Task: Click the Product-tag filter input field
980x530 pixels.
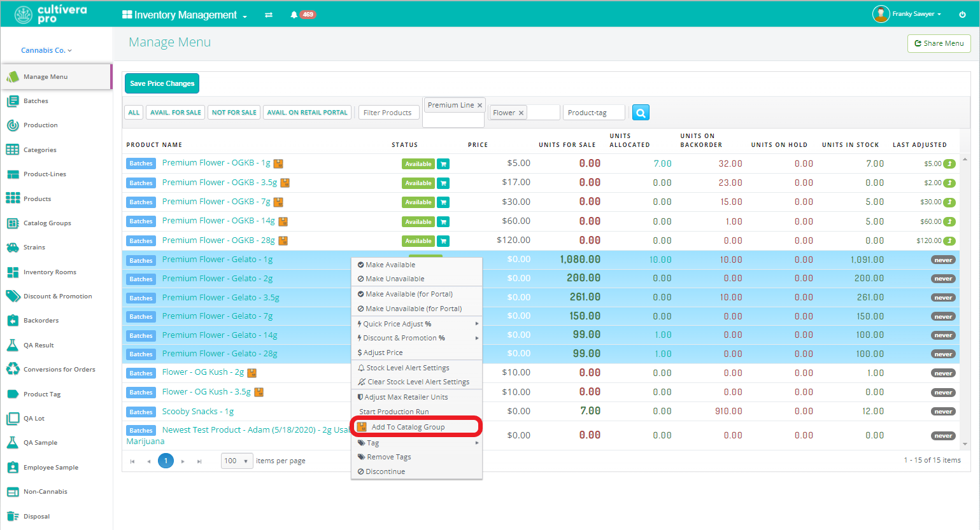Action: 593,113
